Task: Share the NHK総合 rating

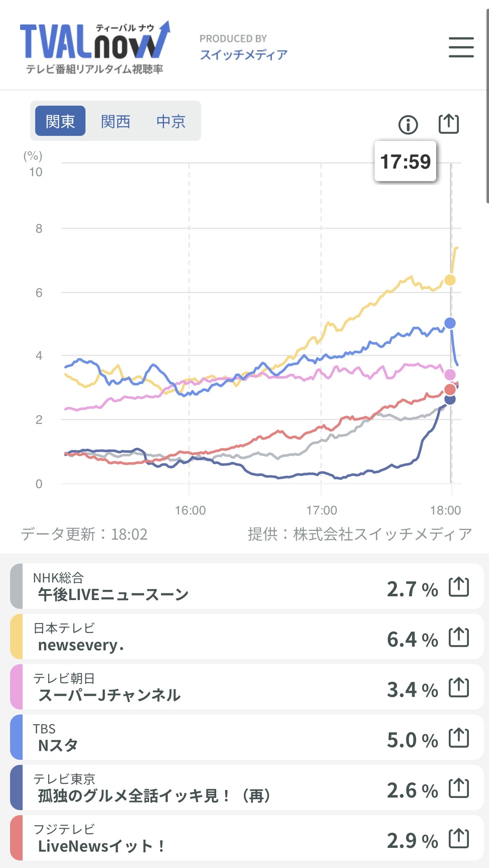Action: [x=458, y=587]
